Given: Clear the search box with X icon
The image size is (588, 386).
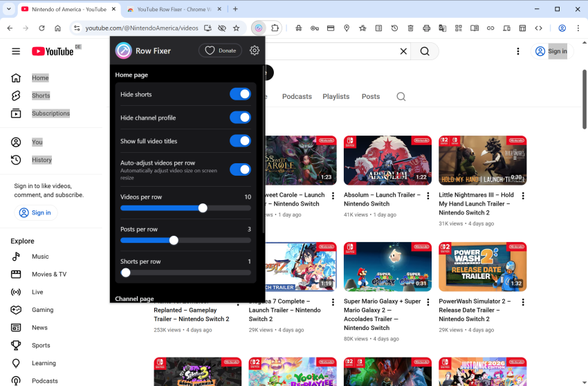Looking at the screenshot, I should click(403, 51).
